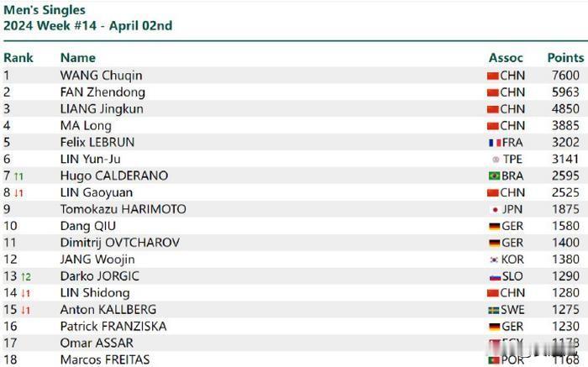
Task: Select the Assoc column header
Action: [506, 58]
